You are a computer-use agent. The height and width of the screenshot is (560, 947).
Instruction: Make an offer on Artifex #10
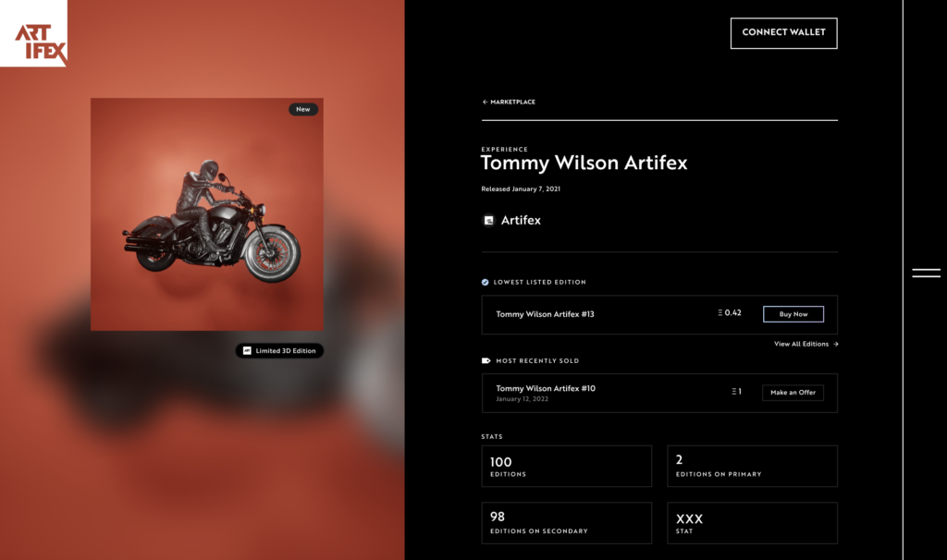tap(793, 392)
